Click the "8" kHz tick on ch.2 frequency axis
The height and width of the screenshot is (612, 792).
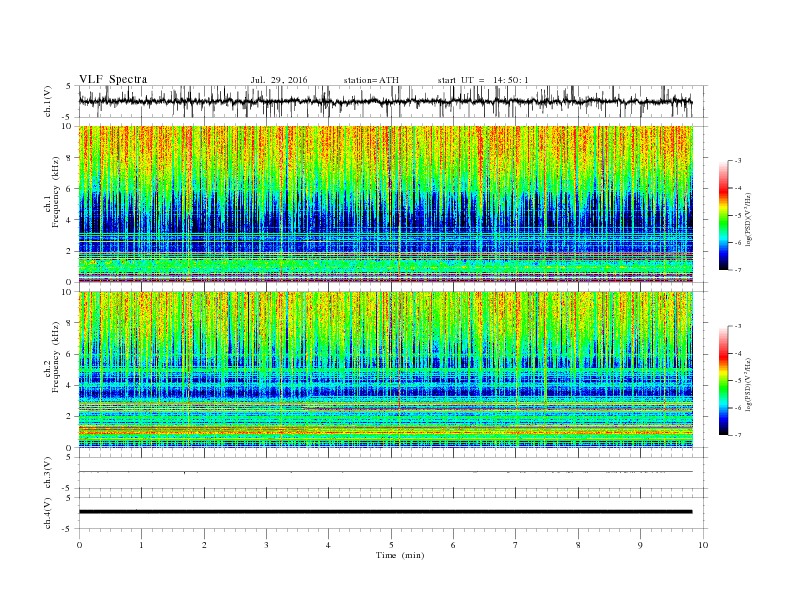70,323
